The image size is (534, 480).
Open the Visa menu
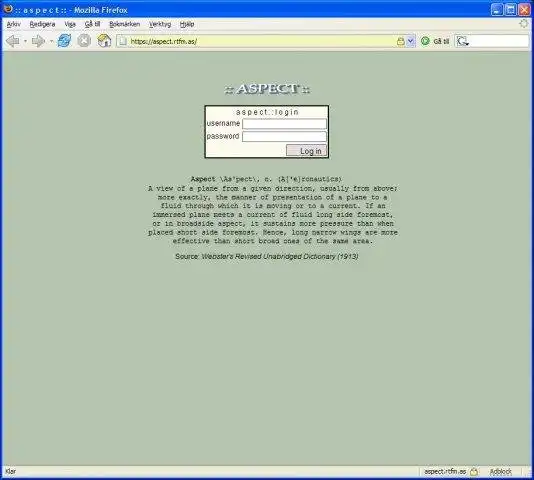click(70, 24)
